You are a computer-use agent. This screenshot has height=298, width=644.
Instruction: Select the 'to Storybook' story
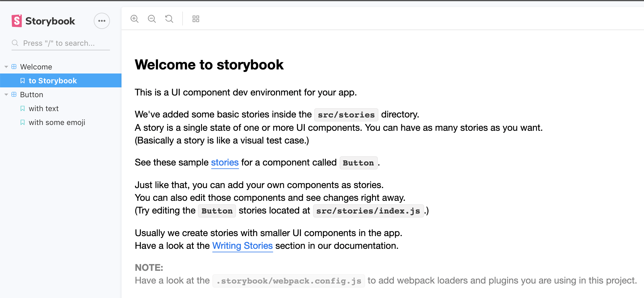coord(61,80)
